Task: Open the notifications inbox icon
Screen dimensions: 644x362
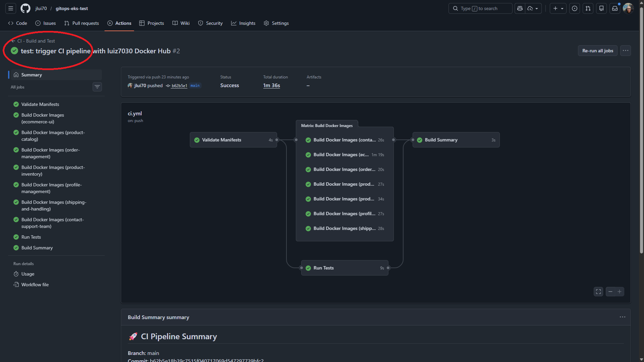Action: [x=615, y=8]
